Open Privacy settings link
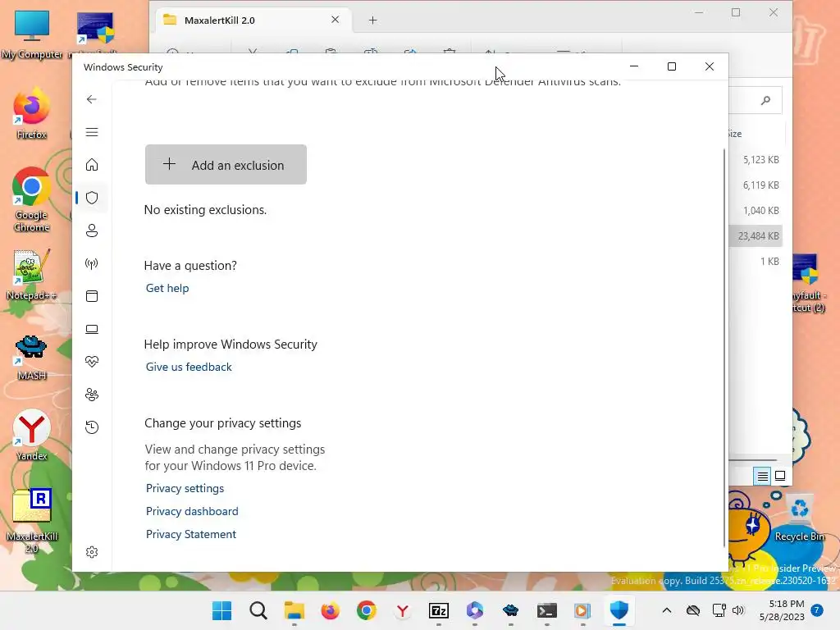 (185, 489)
